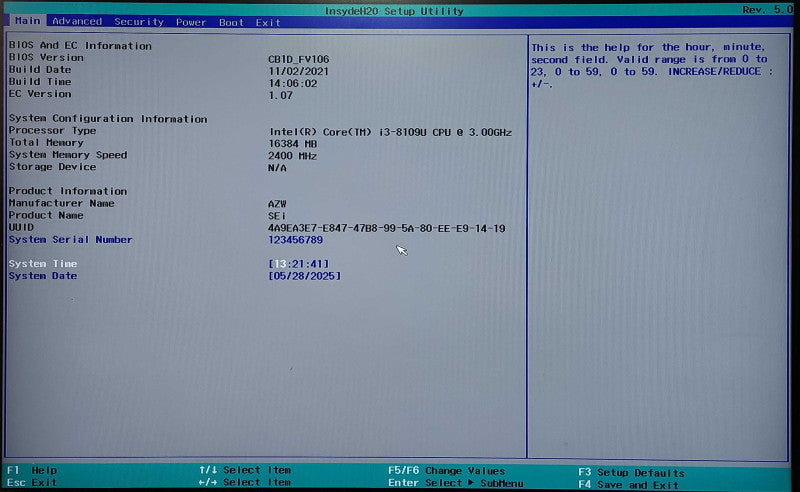This screenshot has width=800, height=492.
Task: Click the 2400 MHz memory speed value
Action: click(292, 156)
